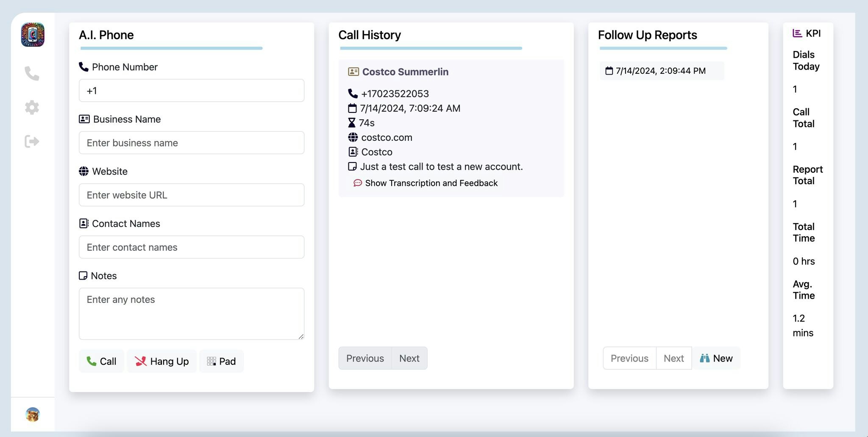Go to Next page in Follow Up Reports
This screenshot has width=868, height=437.
click(673, 359)
